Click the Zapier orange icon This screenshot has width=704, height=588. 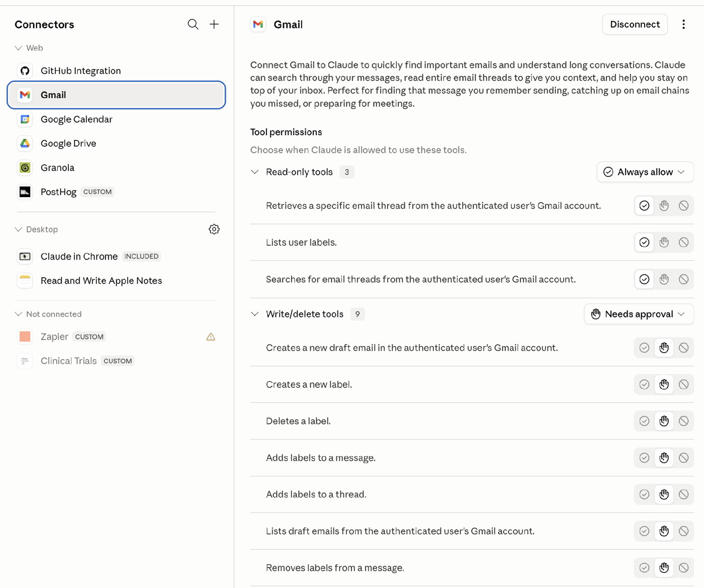(25, 337)
